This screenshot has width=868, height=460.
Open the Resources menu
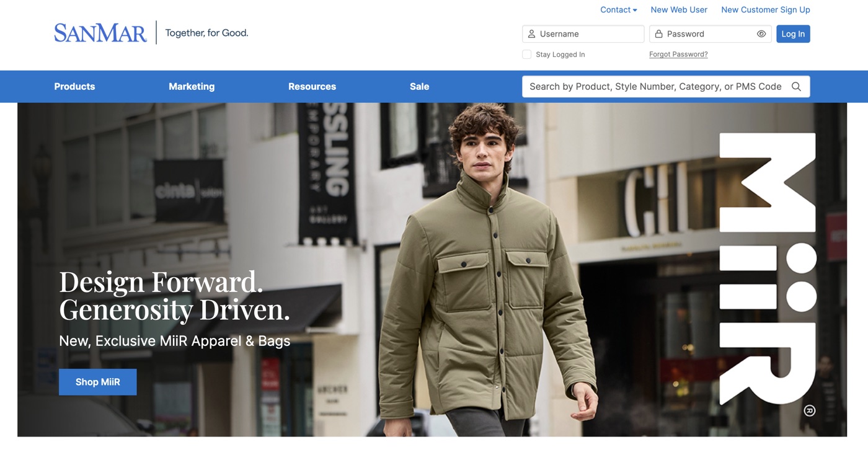tap(312, 87)
